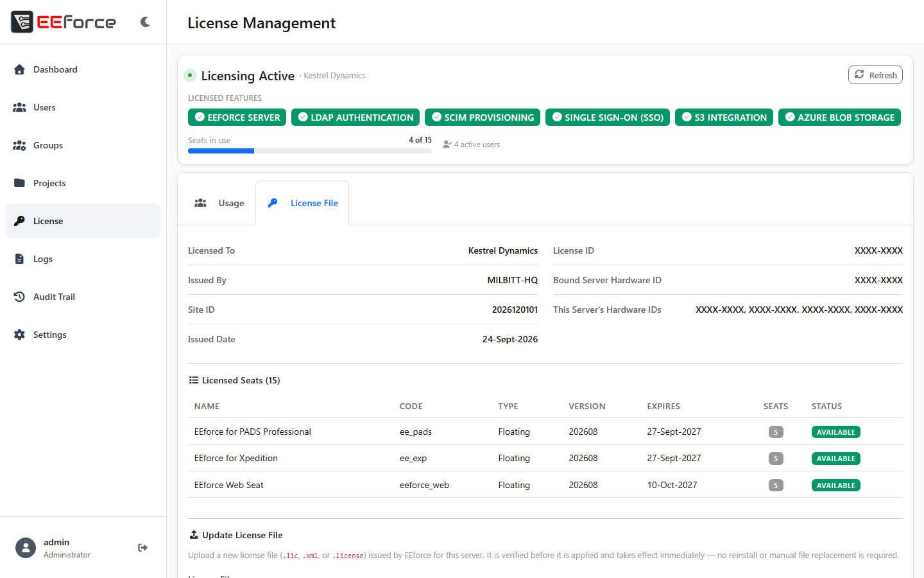The height and width of the screenshot is (578, 924).
Task: Click the '4 of 15' seats count
Action: [420, 139]
